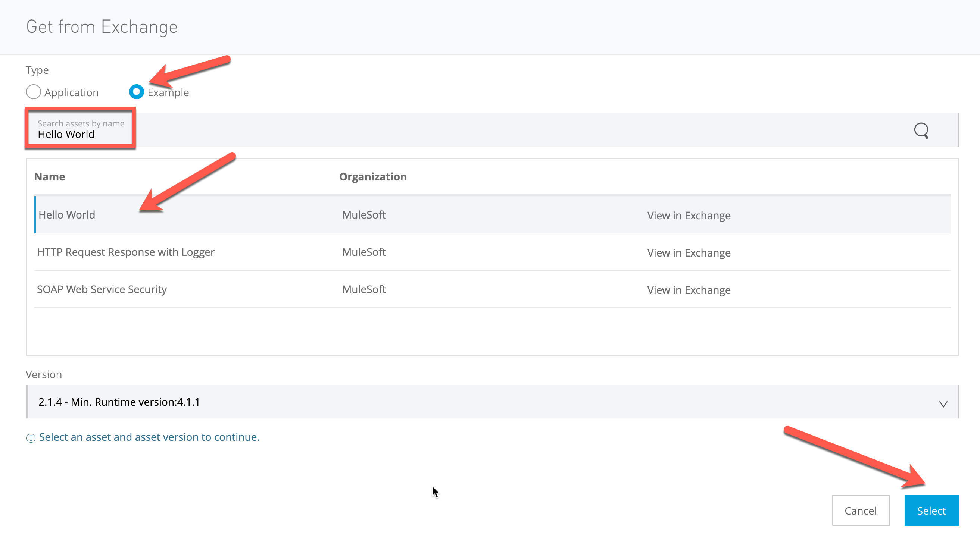Click the search magnifier icon
980x534 pixels.
tap(921, 131)
